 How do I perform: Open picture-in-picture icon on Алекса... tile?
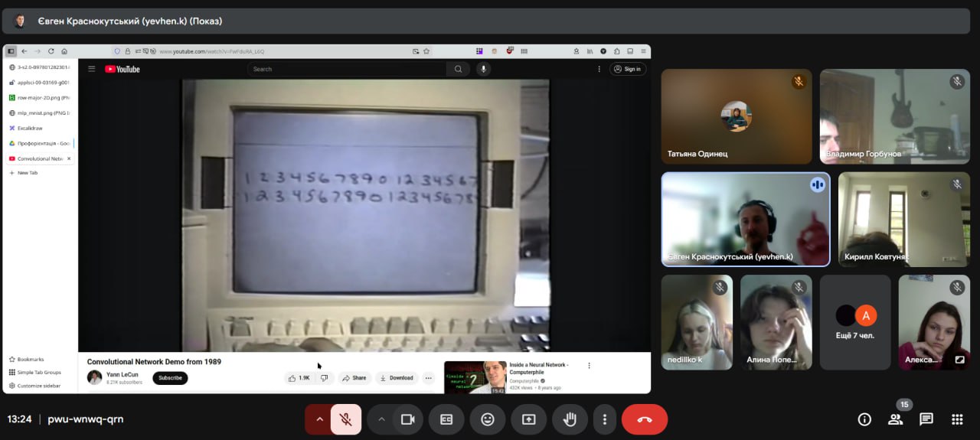[959, 360]
